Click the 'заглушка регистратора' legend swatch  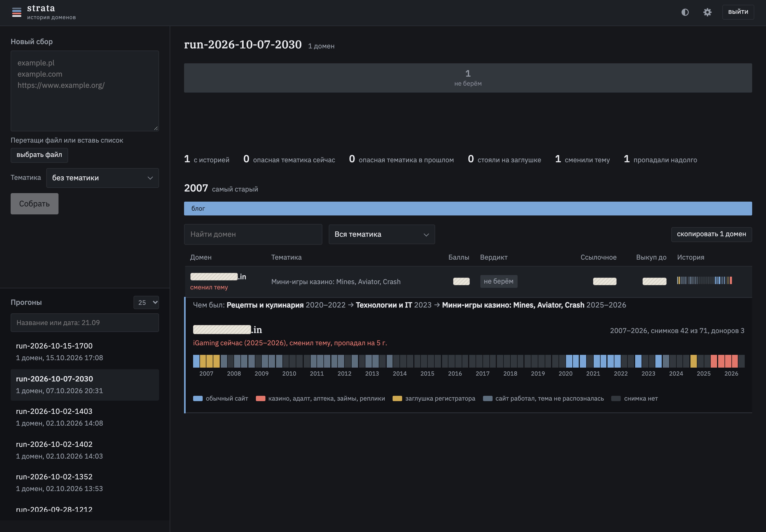tap(397, 399)
